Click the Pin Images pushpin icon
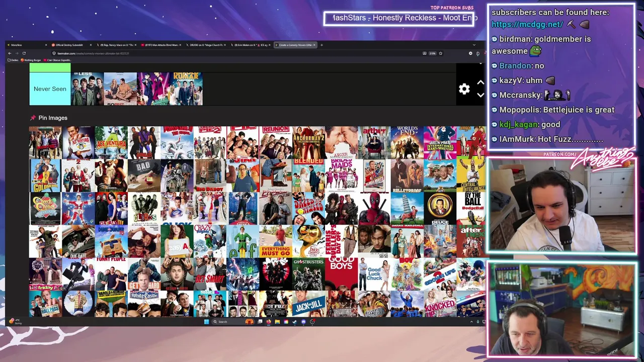This screenshot has height=362, width=644. (33, 118)
